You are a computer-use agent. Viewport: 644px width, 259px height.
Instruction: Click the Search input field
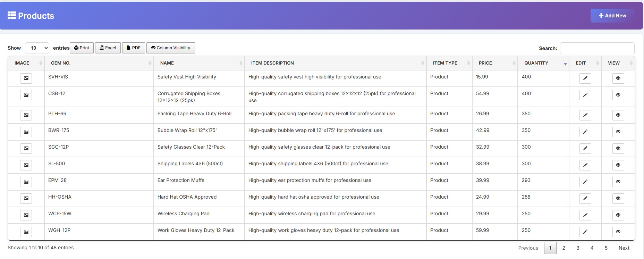pyautogui.click(x=597, y=48)
